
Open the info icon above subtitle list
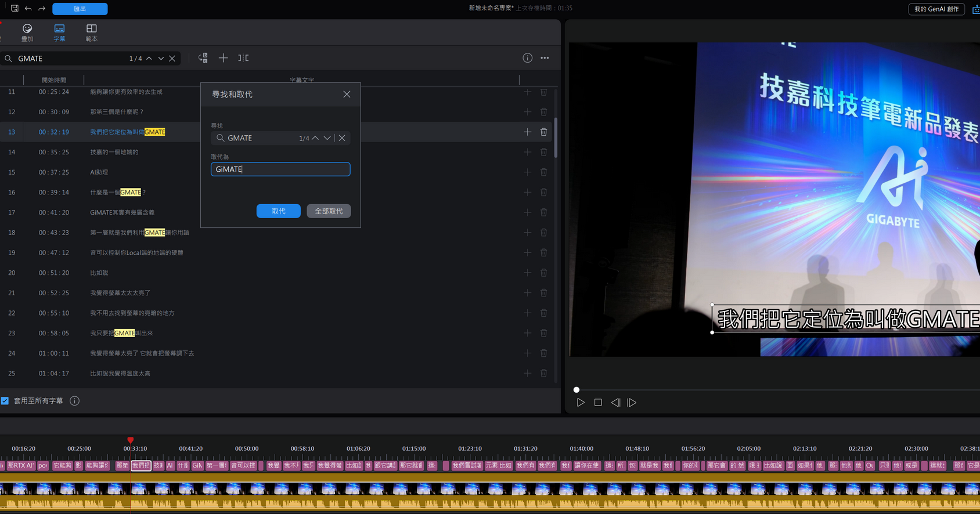pos(527,58)
